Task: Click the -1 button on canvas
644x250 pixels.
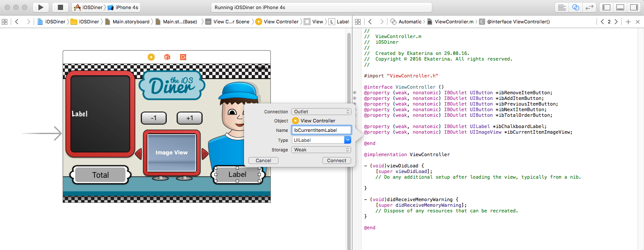Action: tap(153, 118)
